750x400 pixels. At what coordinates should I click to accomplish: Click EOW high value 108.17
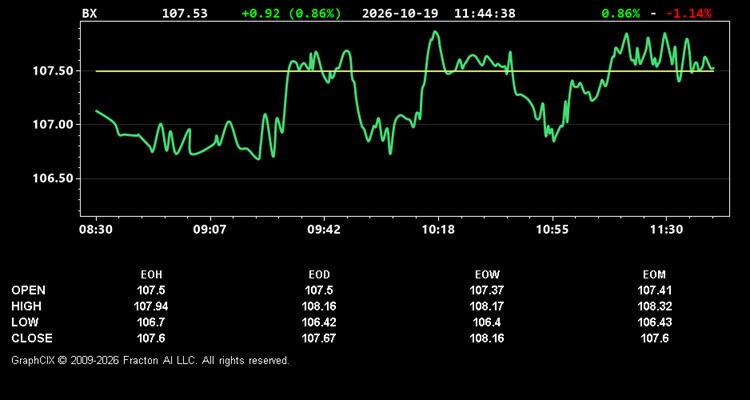pyautogui.click(x=487, y=306)
